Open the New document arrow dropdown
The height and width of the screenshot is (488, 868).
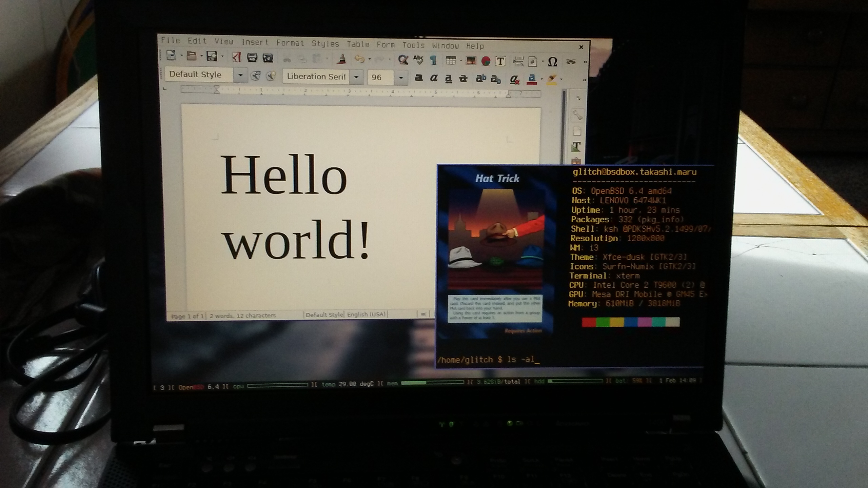tap(181, 56)
